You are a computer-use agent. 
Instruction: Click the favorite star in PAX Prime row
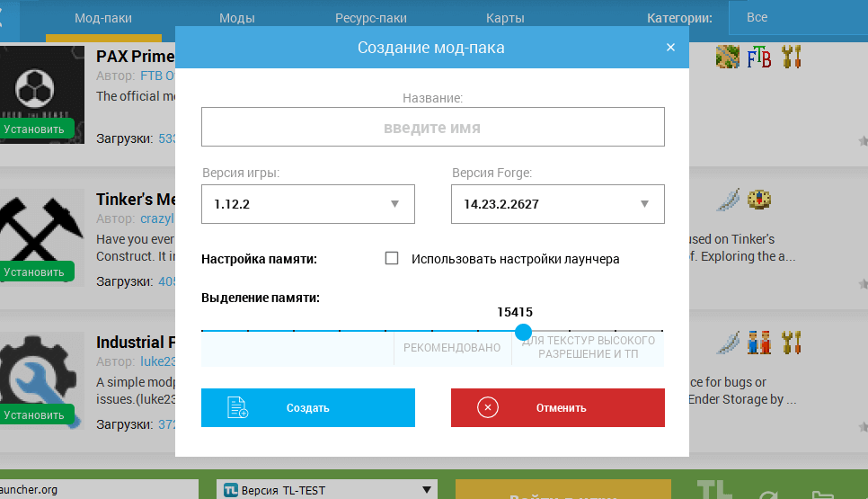(863, 141)
